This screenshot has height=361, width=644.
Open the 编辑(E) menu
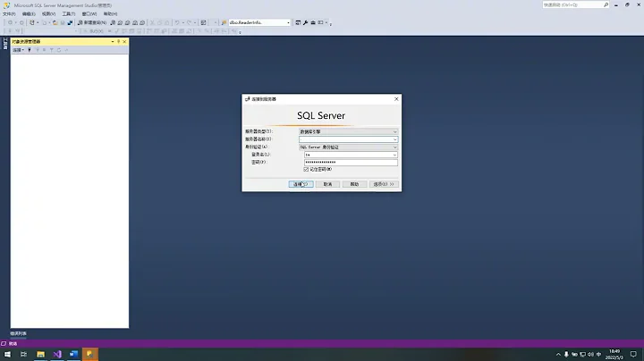(29, 14)
